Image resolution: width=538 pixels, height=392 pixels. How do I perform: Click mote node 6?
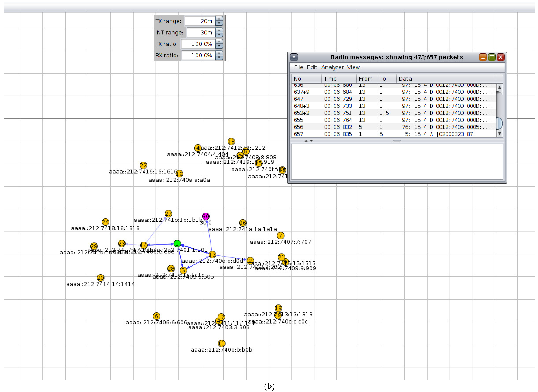(157, 316)
